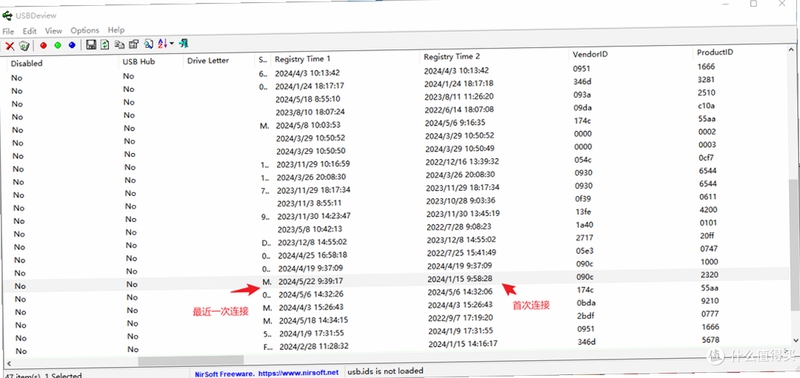This screenshot has height=378, width=800.
Task: Select the cell 2023/8/10 18:07:24
Action: pyautogui.click(x=310, y=112)
